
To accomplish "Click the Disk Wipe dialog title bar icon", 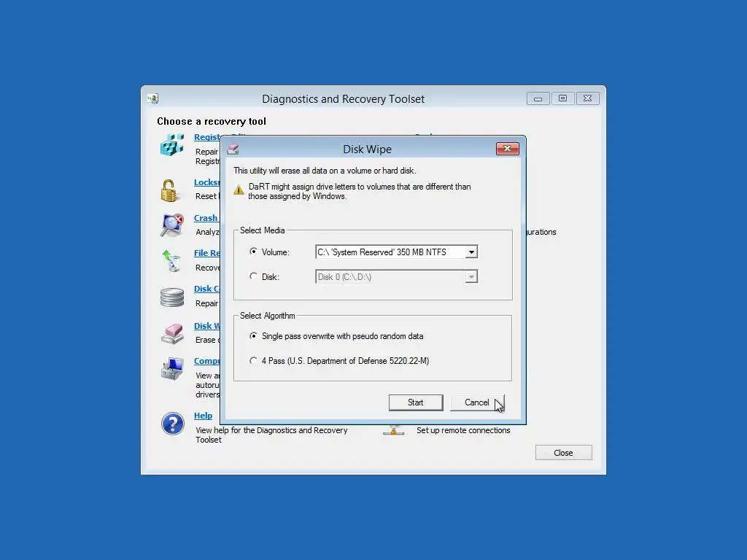I will tap(233, 149).
